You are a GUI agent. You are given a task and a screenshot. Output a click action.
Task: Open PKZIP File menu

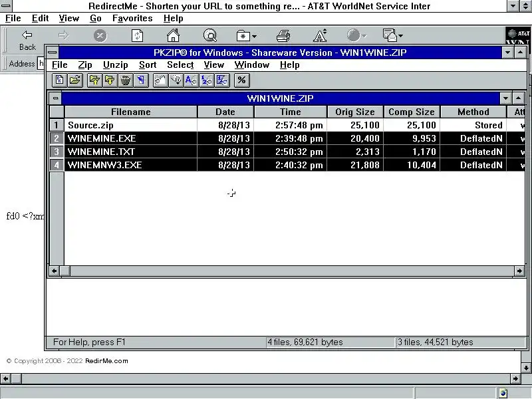click(59, 65)
